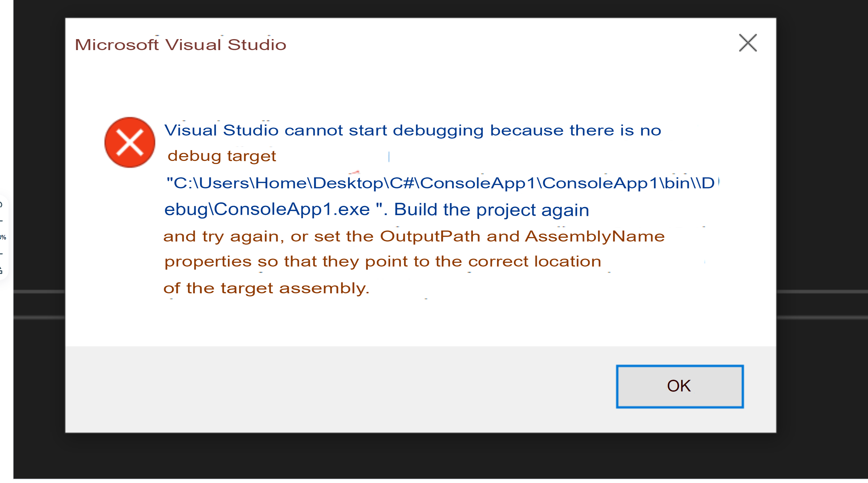This screenshot has width=868, height=483.
Task: Click the word AssemblyName in message
Action: [595, 237]
